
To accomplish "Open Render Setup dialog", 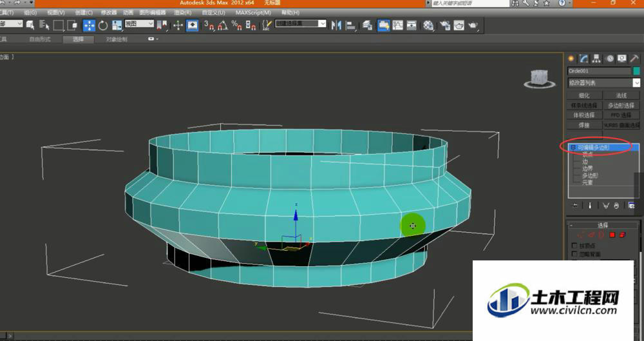I will coord(445,26).
